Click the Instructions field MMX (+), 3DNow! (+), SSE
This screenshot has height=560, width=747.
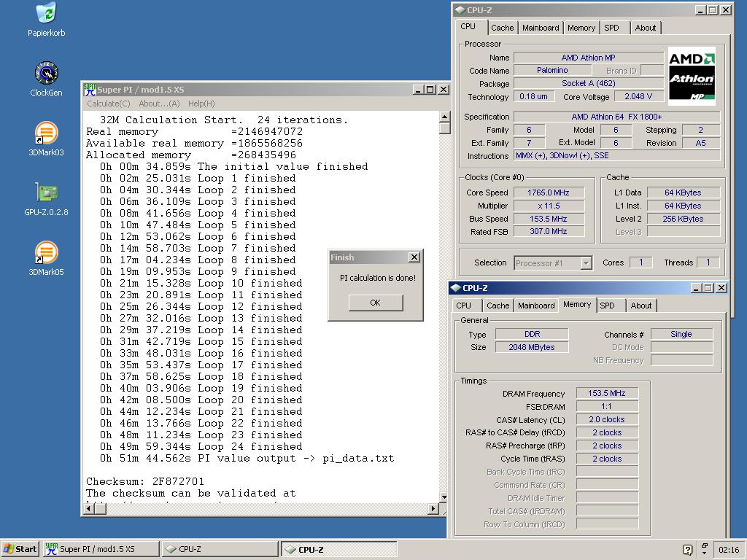(x=616, y=156)
